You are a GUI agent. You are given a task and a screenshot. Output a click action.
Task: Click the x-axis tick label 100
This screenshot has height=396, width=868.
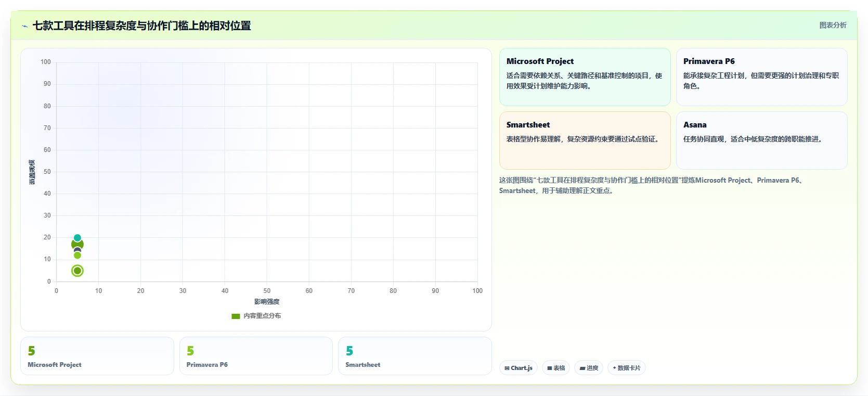pyautogui.click(x=477, y=291)
